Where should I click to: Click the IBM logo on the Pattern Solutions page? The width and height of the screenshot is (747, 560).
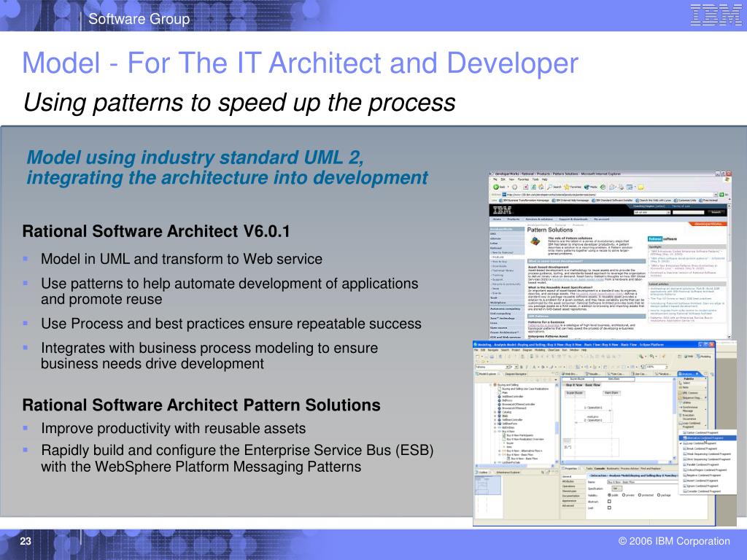coord(503,210)
